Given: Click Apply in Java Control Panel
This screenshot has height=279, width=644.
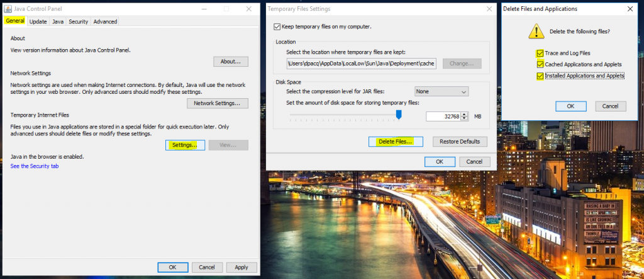Looking at the screenshot, I should tap(241, 267).
